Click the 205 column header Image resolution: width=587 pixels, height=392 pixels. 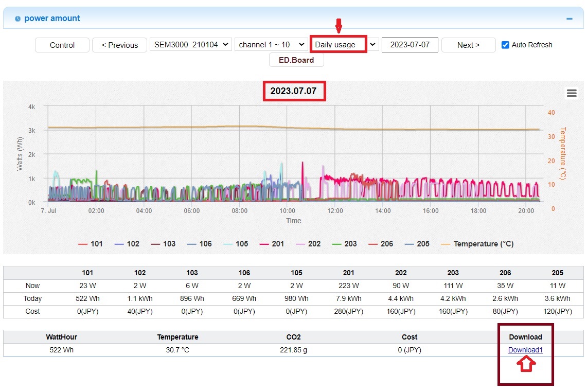(x=558, y=273)
